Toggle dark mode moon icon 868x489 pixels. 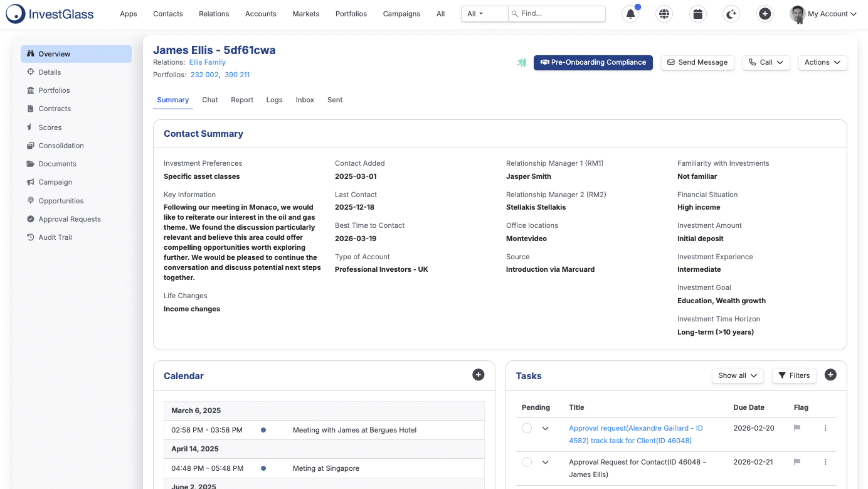pos(731,14)
